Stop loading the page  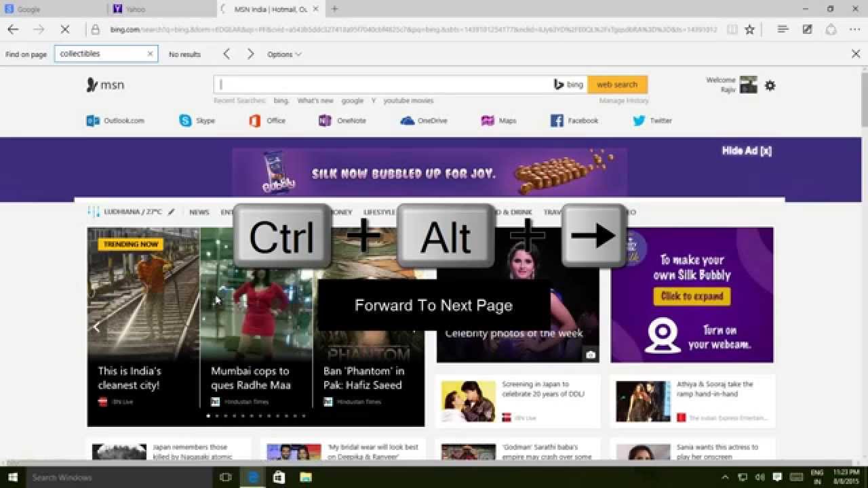(65, 29)
